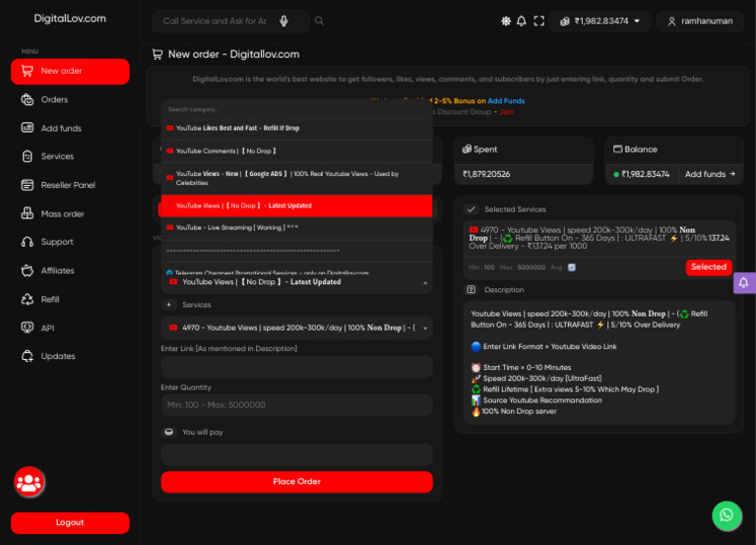Image resolution: width=756 pixels, height=545 pixels.
Task: Click the shopping cart icon in page title
Action: (157, 54)
